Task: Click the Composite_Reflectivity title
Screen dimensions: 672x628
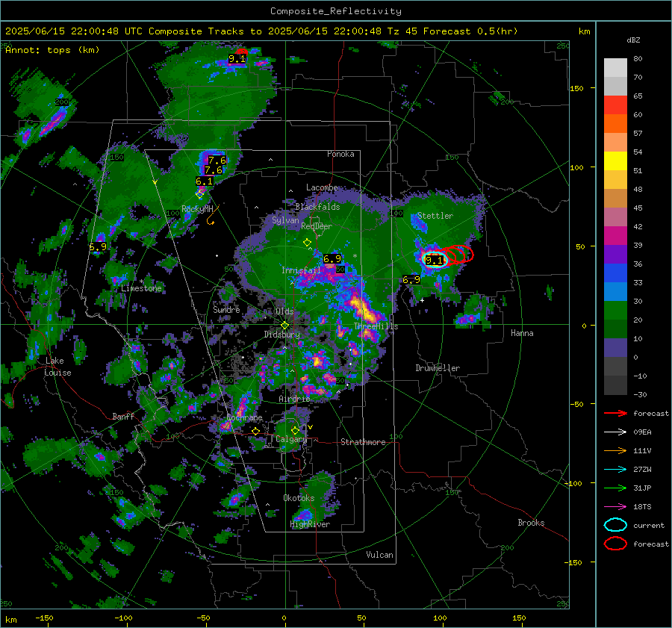Action: [x=336, y=11]
